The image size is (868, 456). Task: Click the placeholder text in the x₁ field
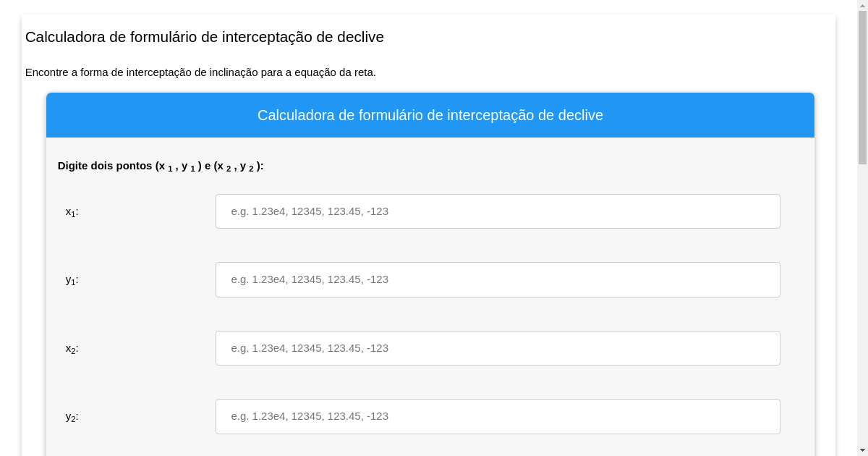tap(310, 211)
